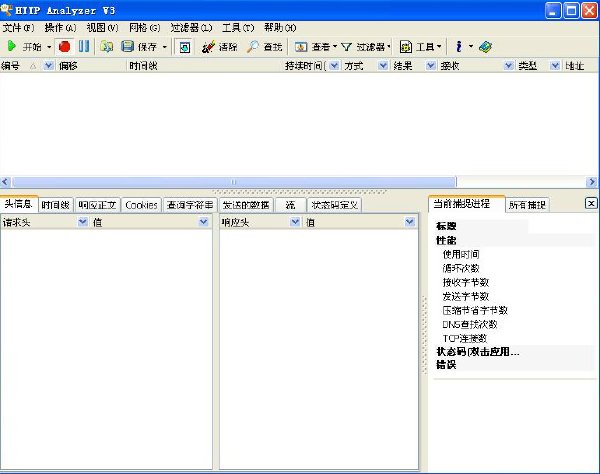Close the right-side capture summary panel
This screenshot has width=600, height=474.
[591, 203]
